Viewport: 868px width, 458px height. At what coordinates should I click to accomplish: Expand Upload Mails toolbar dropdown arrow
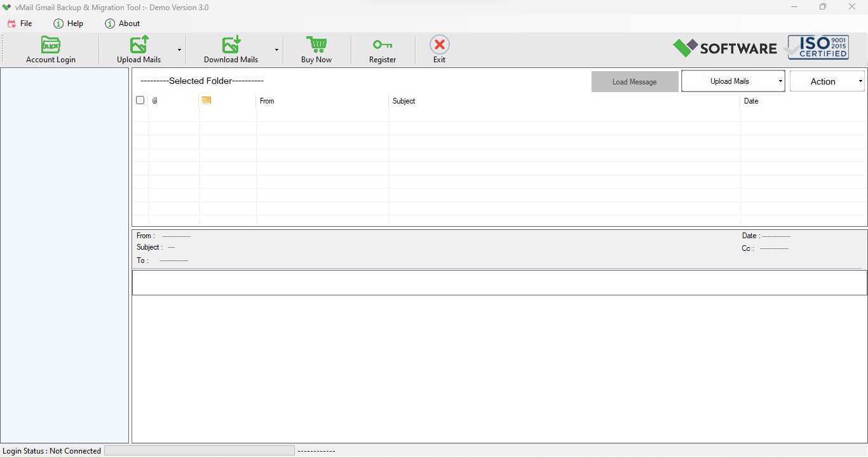[x=179, y=50]
